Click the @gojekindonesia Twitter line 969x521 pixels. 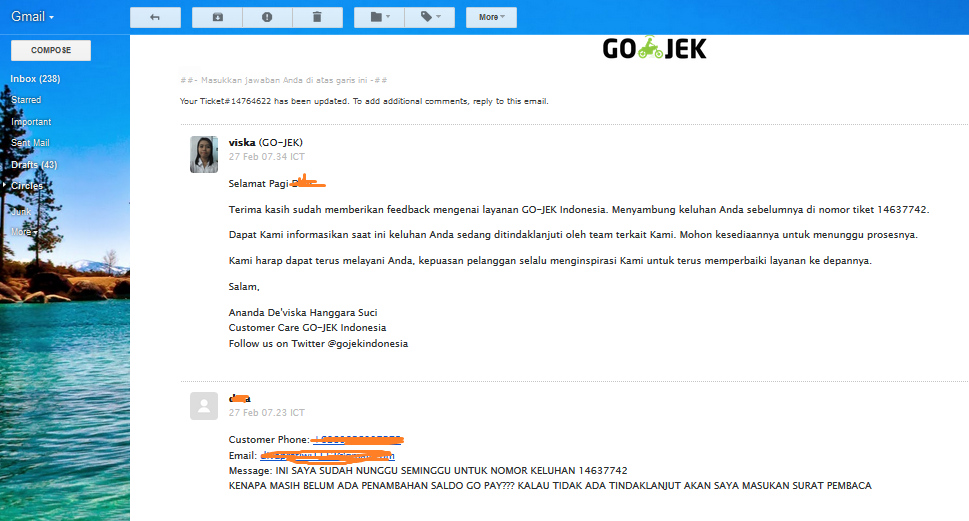pyautogui.click(x=318, y=344)
